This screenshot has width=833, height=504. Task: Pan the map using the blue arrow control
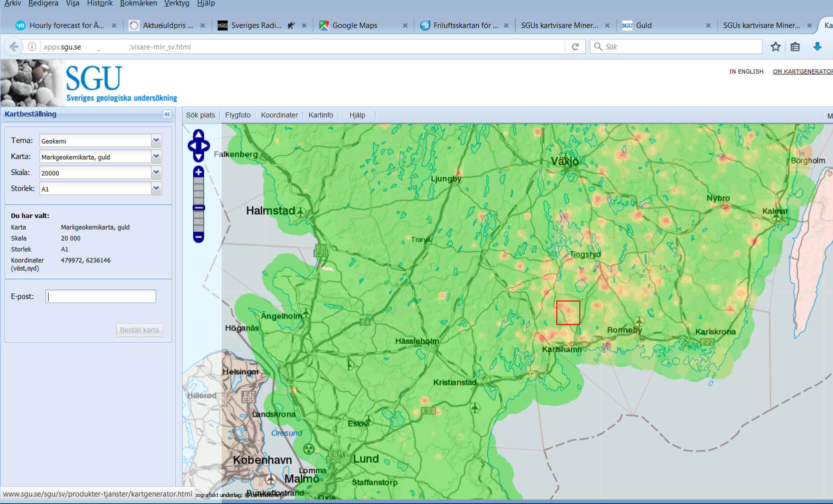pyautogui.click(x=199, y=145)
